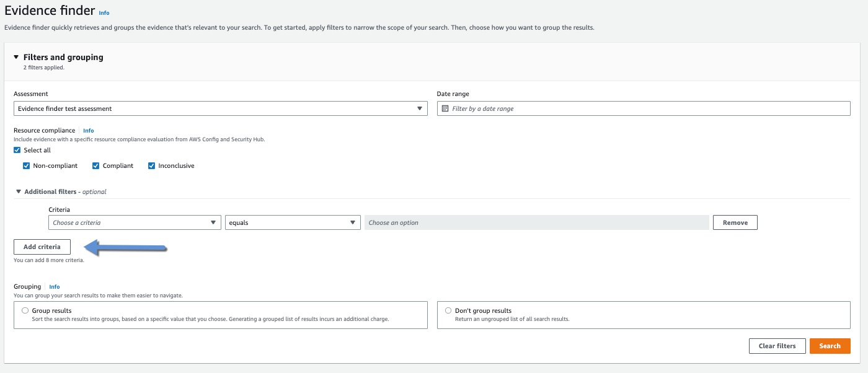Remove the current criteria row
Image resolution: width=868 pixels, height=373 pixels.
pos(735,222)
